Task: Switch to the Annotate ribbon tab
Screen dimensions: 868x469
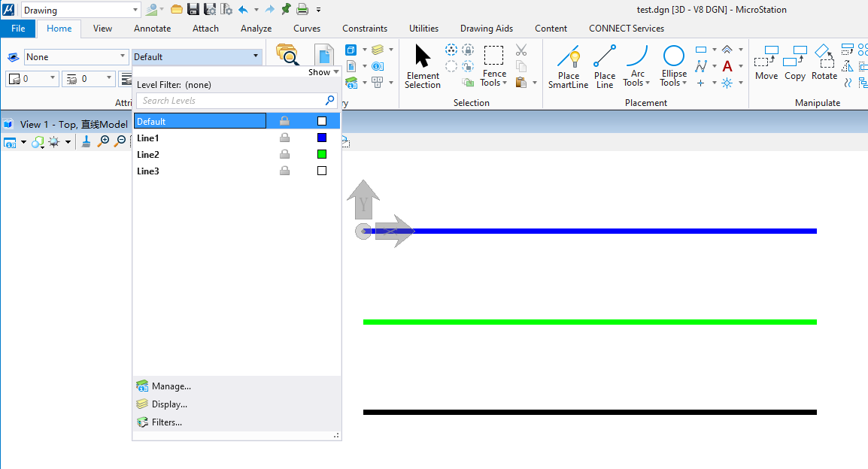Action: tap(152, 29)
